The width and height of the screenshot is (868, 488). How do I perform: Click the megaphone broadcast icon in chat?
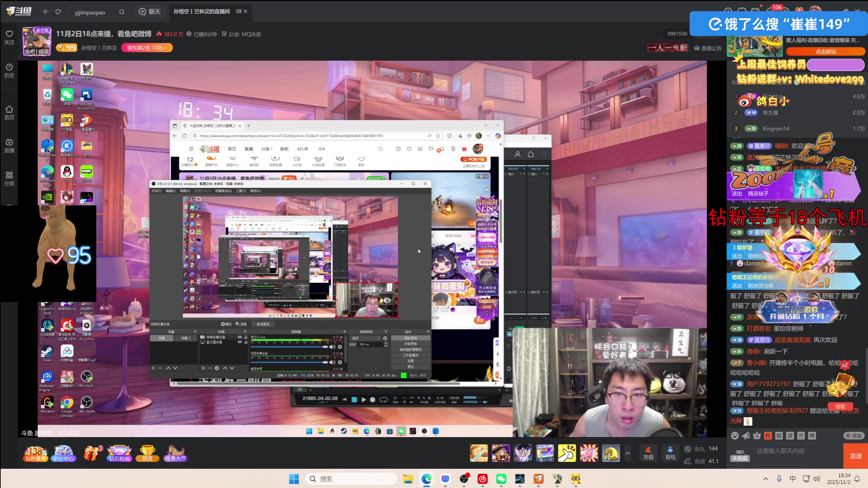pyautogui.click(x=746, y=436)
